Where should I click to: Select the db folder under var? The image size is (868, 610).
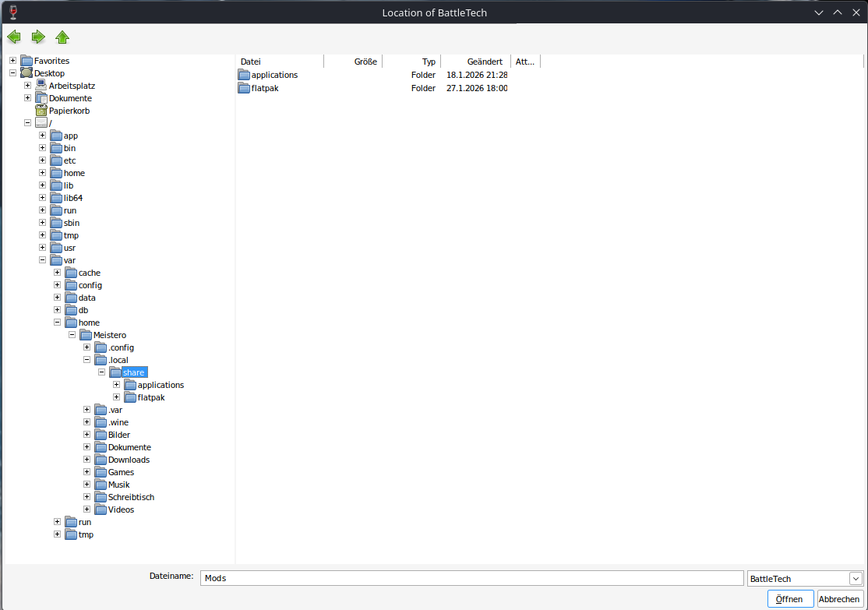(83, 310)
